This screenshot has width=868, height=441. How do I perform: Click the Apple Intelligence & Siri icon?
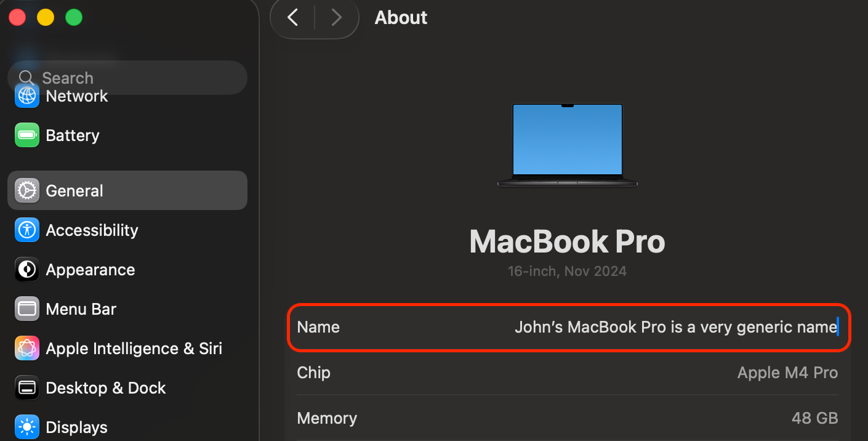point(27,349)
